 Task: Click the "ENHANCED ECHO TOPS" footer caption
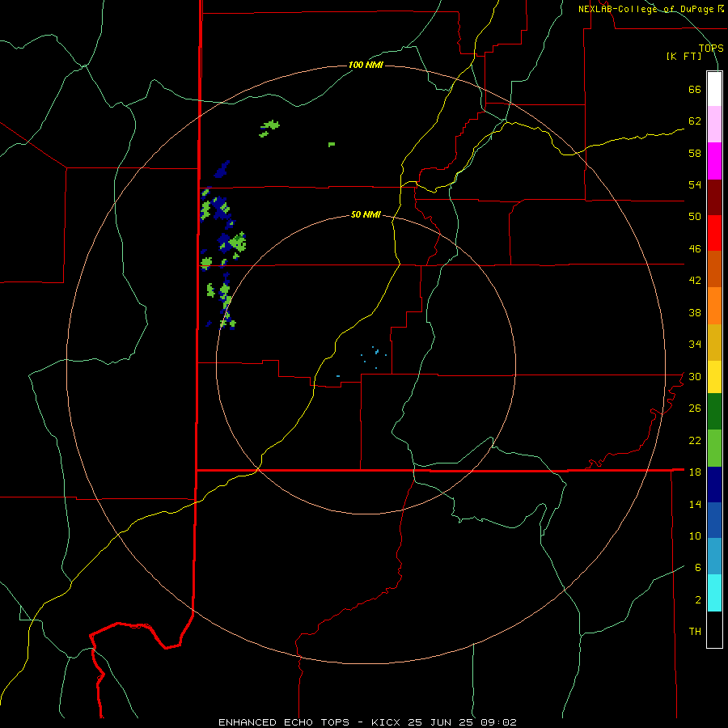click(284, 722)
